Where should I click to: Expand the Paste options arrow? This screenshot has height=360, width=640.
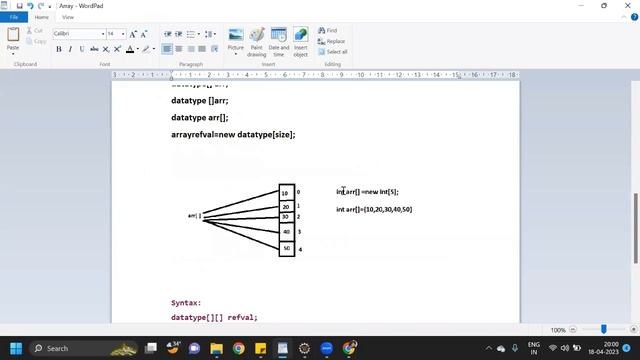[13, 54]
